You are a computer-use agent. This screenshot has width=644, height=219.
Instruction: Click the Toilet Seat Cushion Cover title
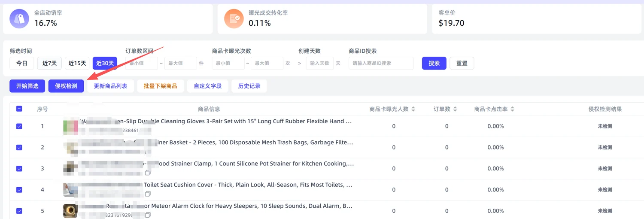click(216, 185)
